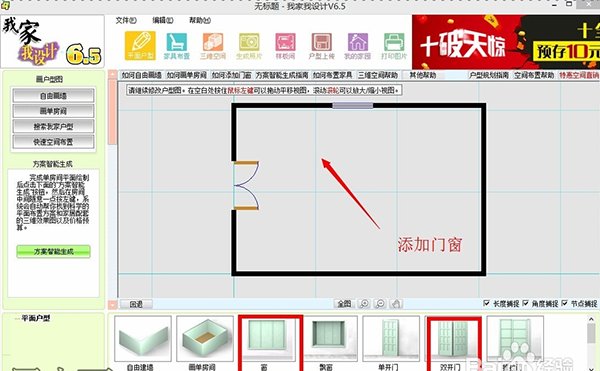Toggle the 节点捕捉 node snap checkbox
This screenshot has width=600, height=371.
(565, 303)
